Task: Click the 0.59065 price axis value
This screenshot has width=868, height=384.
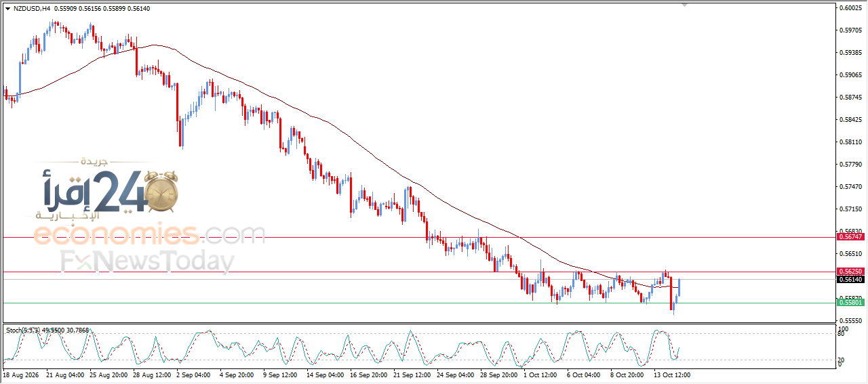Action: tap(852, 75)
